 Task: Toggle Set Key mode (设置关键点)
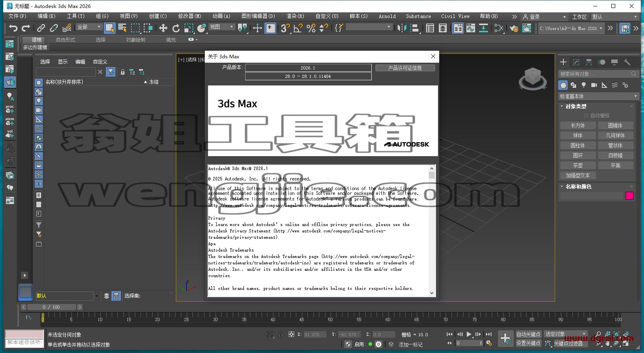click(x=528, y=343)
